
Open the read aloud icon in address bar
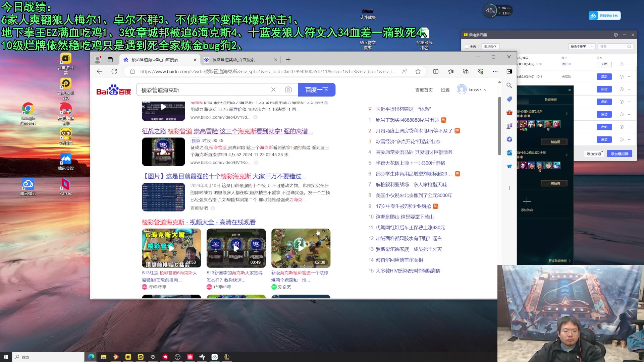pyautogui.click(x=405, y=71)
